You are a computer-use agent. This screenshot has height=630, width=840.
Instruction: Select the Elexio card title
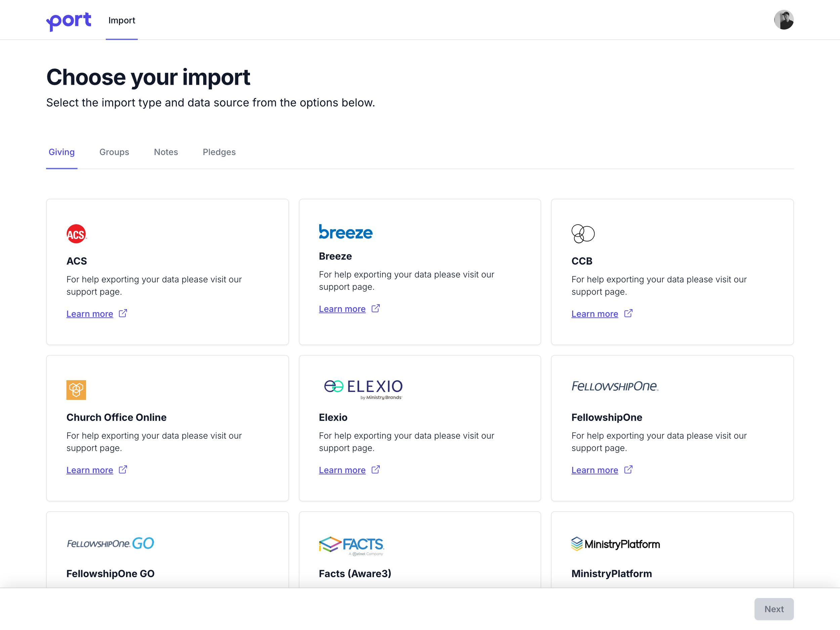point(333,417)
